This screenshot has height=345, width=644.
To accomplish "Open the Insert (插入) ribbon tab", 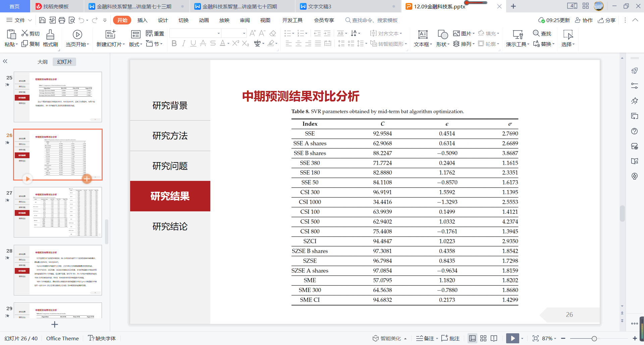I will pyautogui.click(x=142, y=20).
